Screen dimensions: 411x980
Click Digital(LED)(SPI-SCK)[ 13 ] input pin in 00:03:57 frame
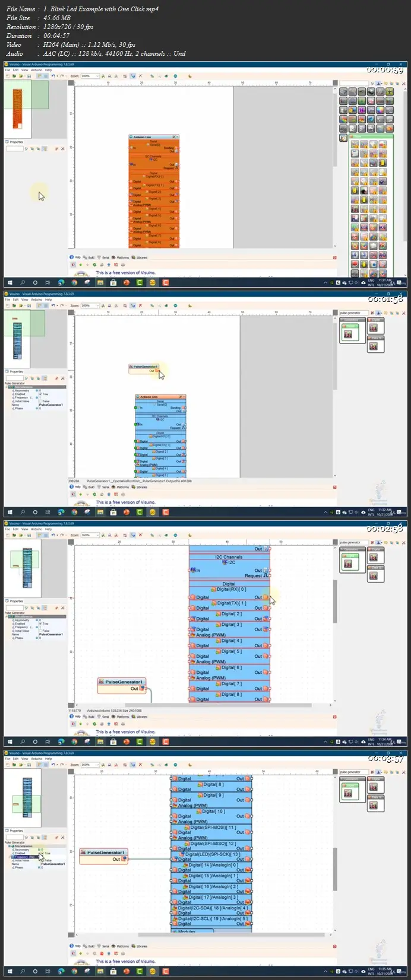point(173,859)
